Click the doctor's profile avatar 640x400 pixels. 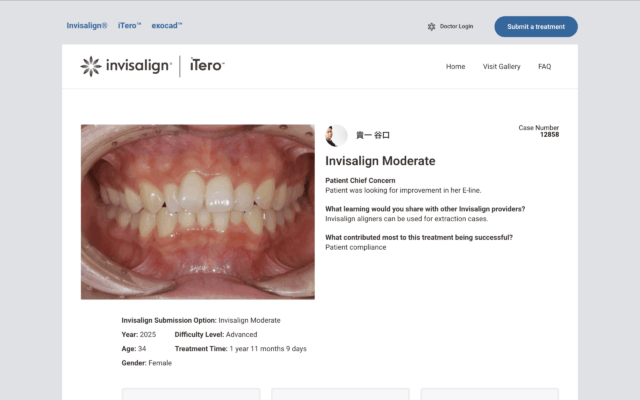click(337, 136)
